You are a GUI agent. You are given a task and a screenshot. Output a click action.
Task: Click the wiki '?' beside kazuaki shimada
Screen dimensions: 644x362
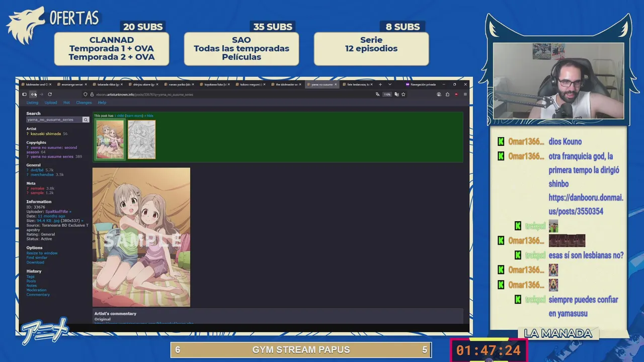pos(28,134)
